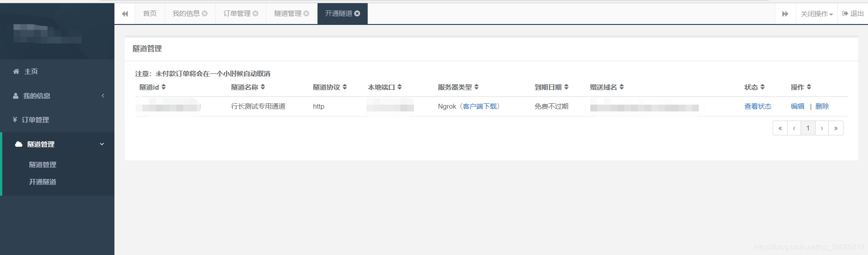Sort table by 到期日期 column arrows
Viewport: 868px width, 255px height.
point(566,87)
